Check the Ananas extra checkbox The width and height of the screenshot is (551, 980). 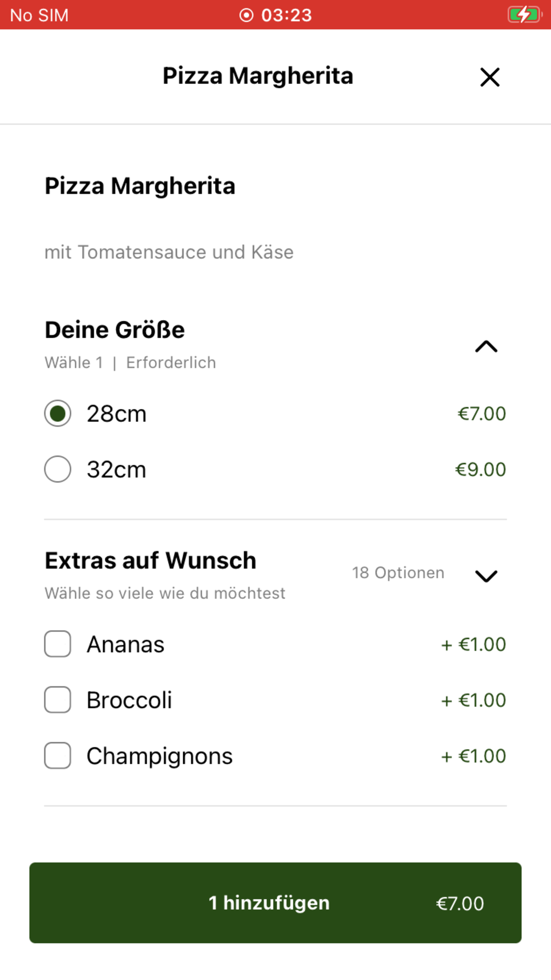click(x=58, y=644)
